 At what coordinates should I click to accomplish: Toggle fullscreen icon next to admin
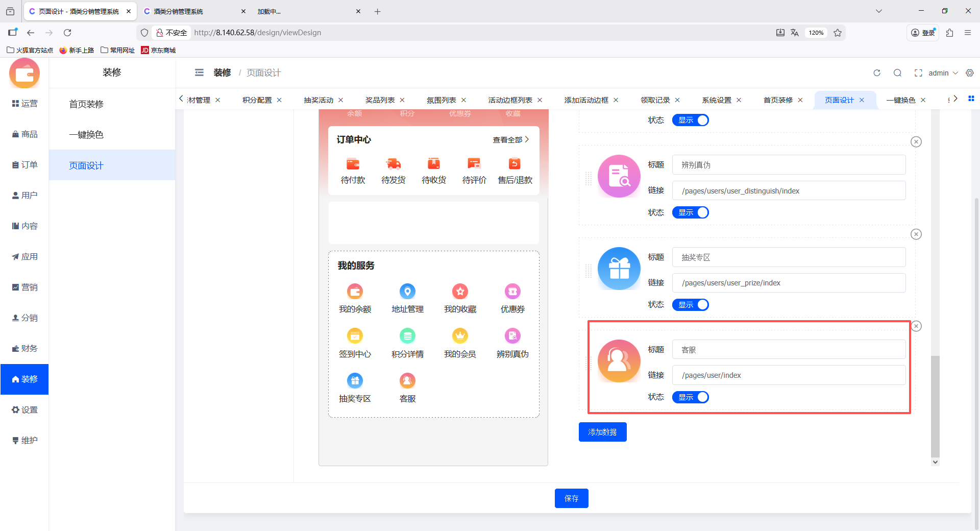pos(918,73)
